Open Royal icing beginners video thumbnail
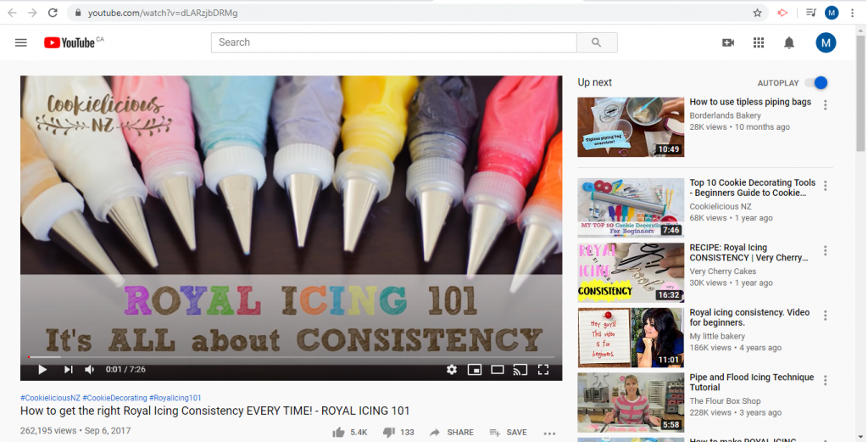Image resolution: width=868 pixels, height=442 pixels. (x=631, y=338)
